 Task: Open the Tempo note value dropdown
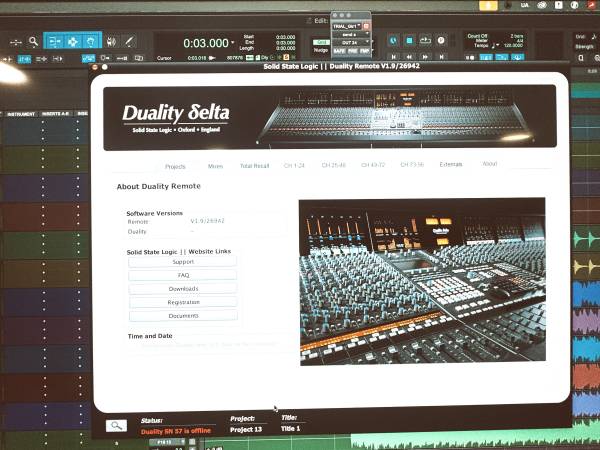[x=495, y=46]
